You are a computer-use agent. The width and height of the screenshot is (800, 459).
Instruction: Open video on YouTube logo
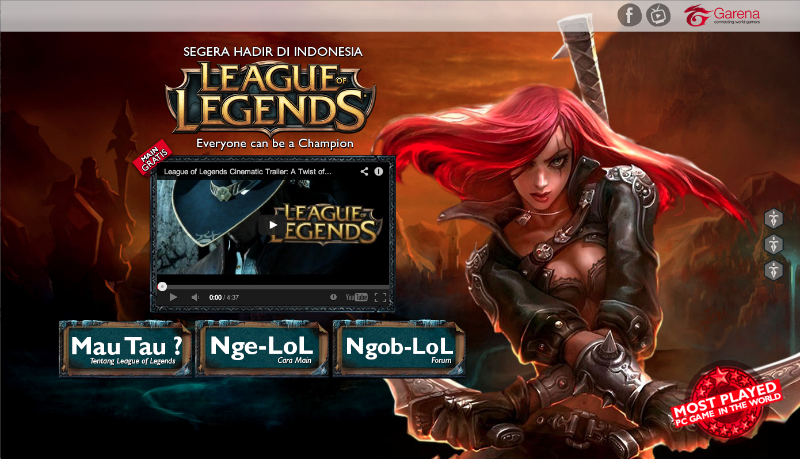click(x=357, y=297)
